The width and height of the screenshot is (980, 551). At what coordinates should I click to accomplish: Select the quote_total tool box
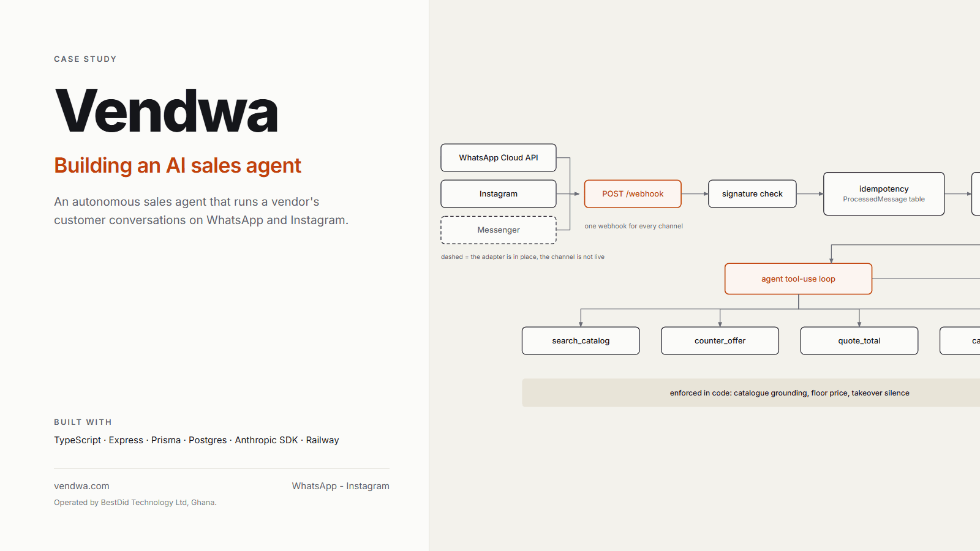859,341
